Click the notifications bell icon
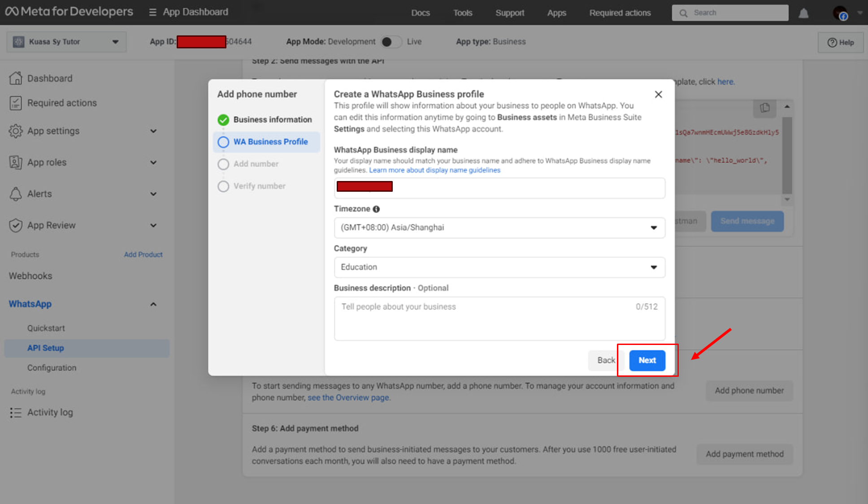This screenshot has height=504, width=868. pos(803,13)
